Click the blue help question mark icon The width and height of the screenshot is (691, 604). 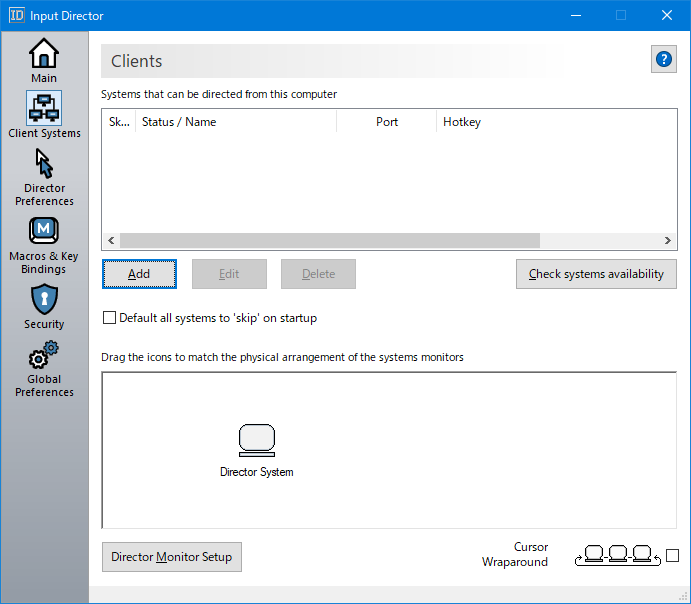[664, 60]
